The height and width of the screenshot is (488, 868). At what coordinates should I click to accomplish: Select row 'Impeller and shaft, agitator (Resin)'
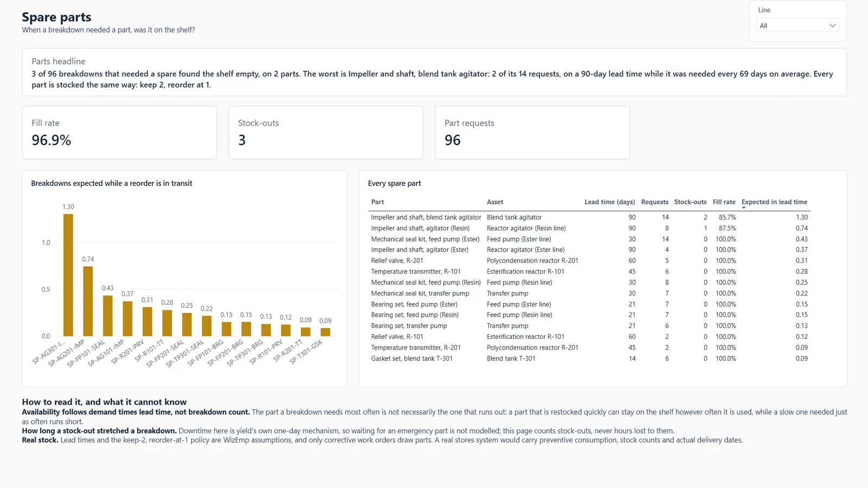[x=589, y=228]
